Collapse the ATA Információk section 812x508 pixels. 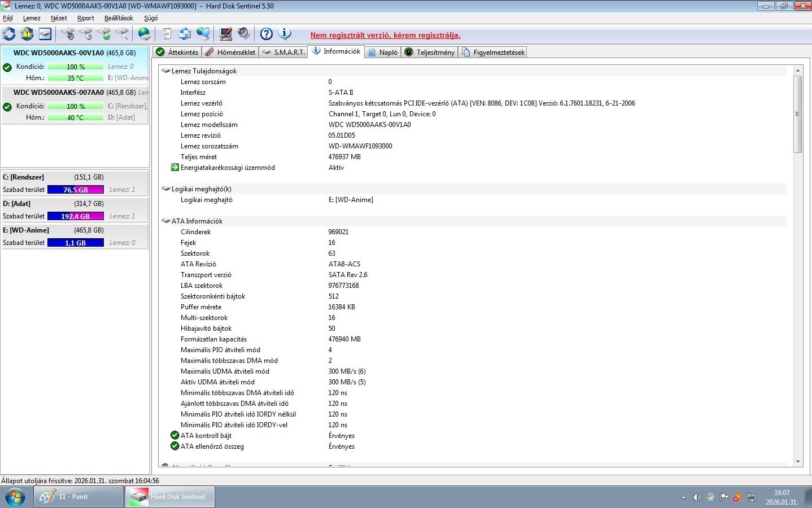[166, 221]
